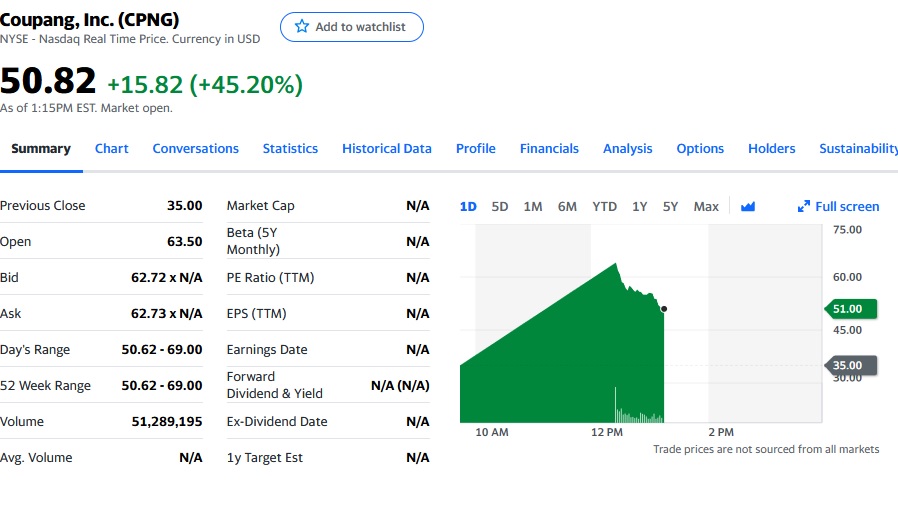
Task: Click the Open value 63.50
Action: tap(184, 242)
